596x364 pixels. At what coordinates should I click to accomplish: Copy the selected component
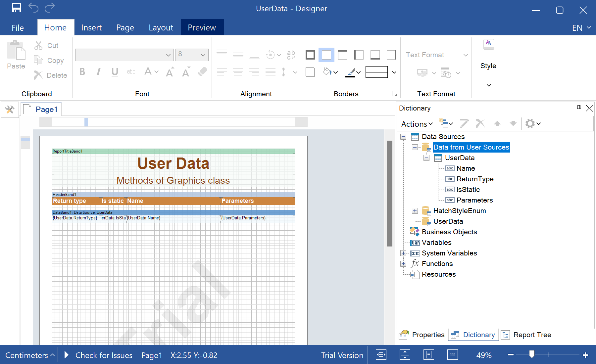[49, 61]
